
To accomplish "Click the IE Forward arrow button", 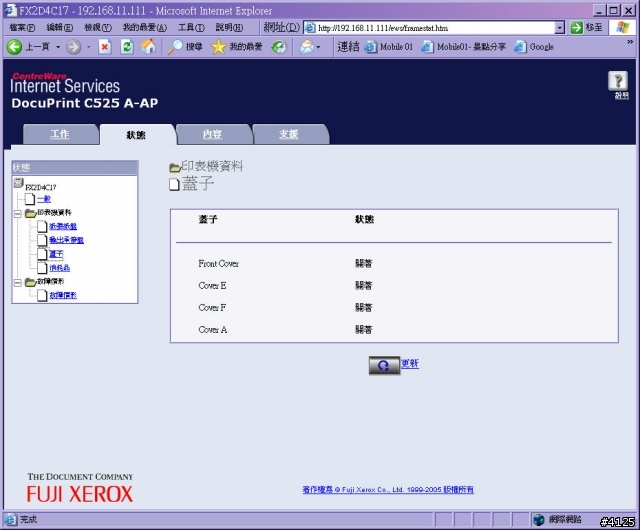I will tap(73, 47).
